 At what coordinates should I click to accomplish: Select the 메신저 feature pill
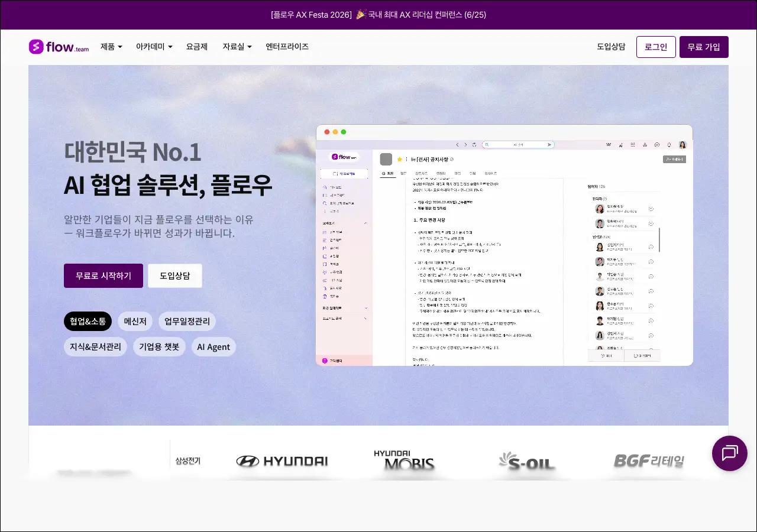tap(135, 322)
